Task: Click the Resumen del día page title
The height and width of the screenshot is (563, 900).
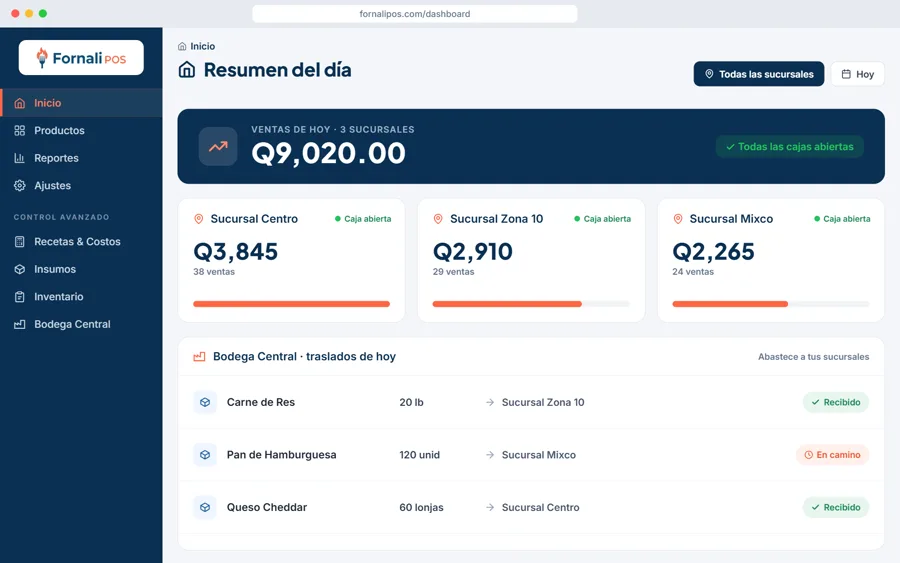Action: pos(278,70)
